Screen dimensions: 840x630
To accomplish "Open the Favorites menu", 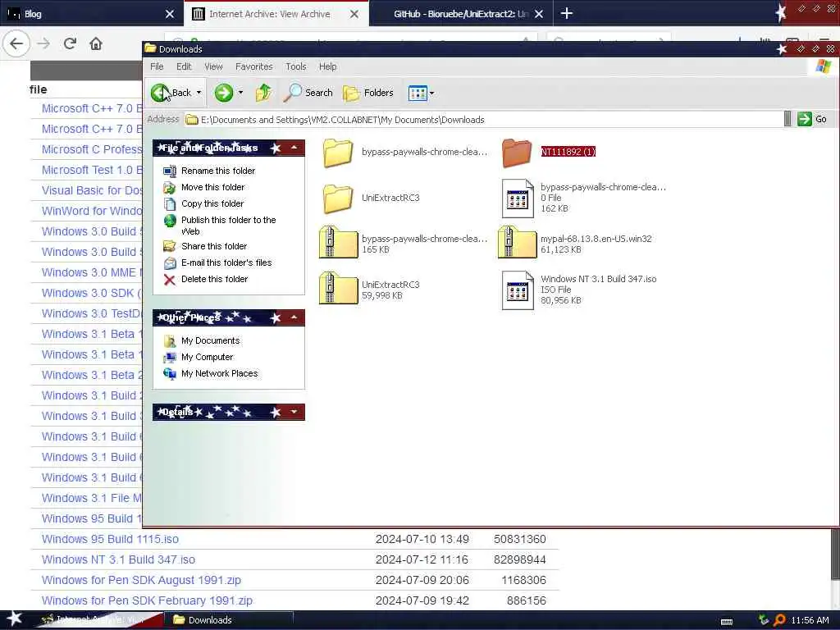I will tap(254, 66).
